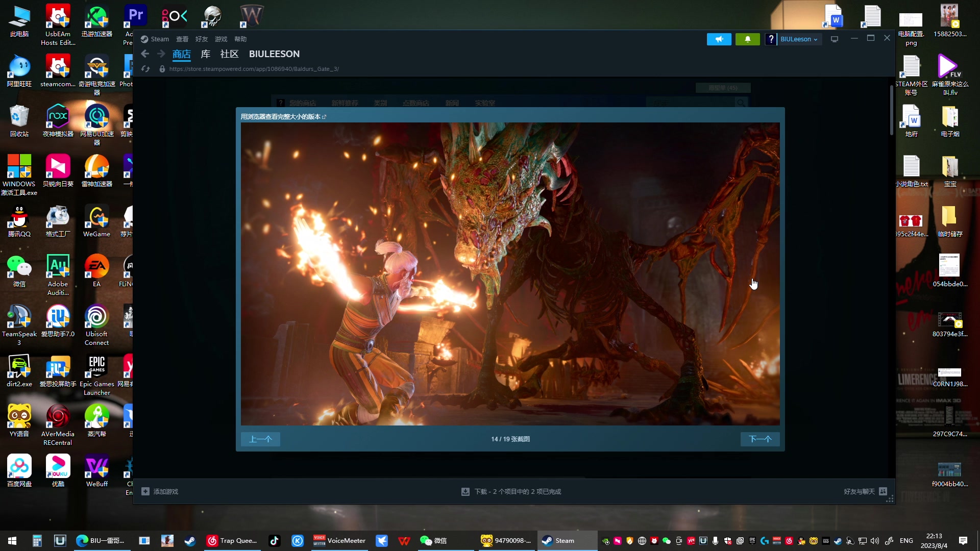Select the 电子烟 folder on desktop
The image size is (980, 551).
click(x=950, y=121)
